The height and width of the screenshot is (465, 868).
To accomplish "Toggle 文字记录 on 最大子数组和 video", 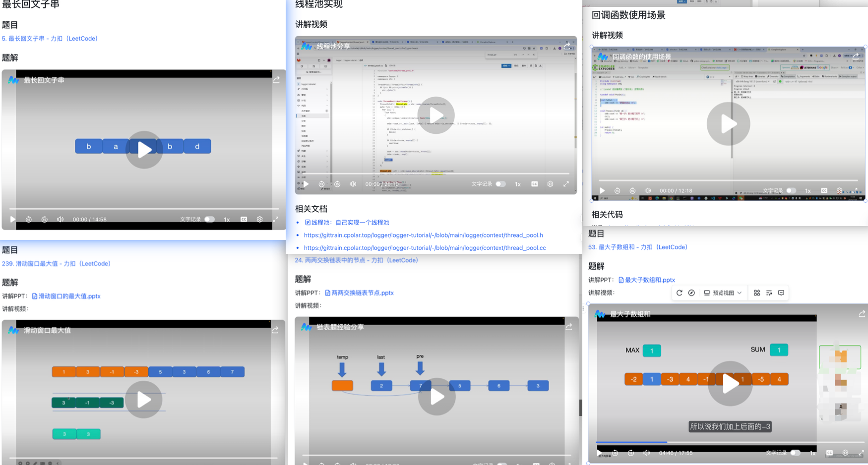I will click(795, 453).
